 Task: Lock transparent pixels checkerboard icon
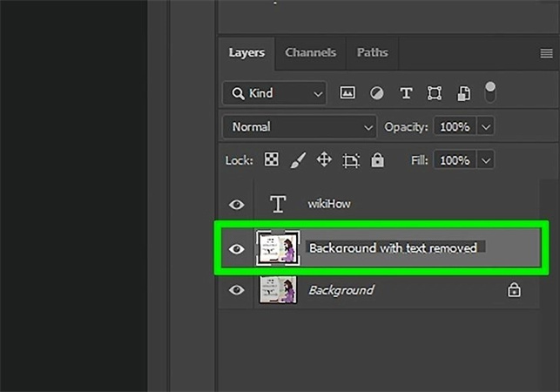point(271,159)
